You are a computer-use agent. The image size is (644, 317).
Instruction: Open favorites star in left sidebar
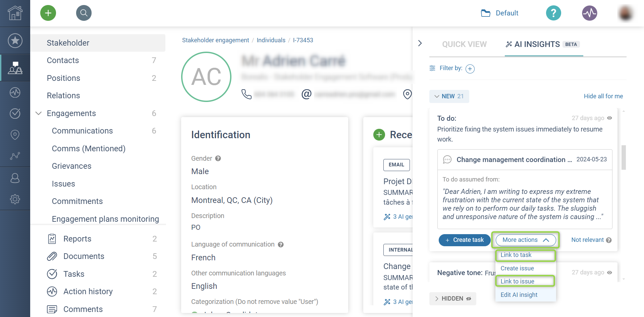(x=15, y=41)
